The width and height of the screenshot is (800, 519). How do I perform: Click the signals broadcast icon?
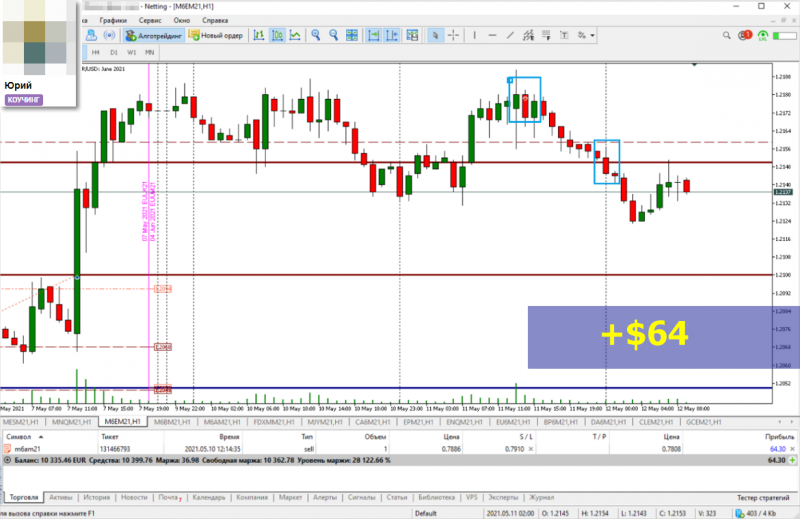pyautogui.click(x=109, y=35)
